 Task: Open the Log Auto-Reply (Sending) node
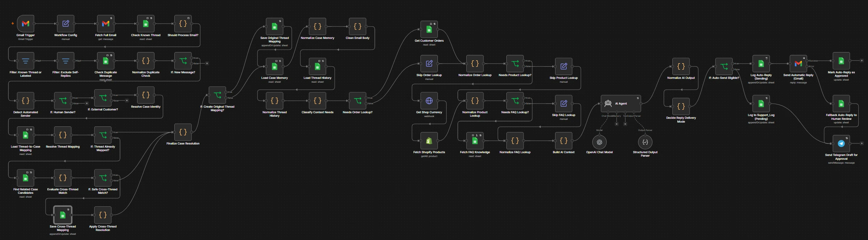761,64
